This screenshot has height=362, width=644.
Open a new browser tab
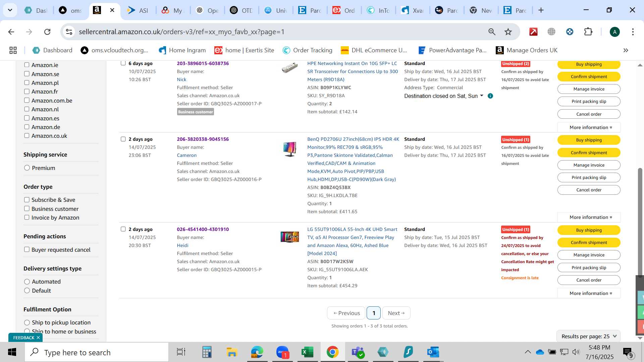[x=541, y=10]
